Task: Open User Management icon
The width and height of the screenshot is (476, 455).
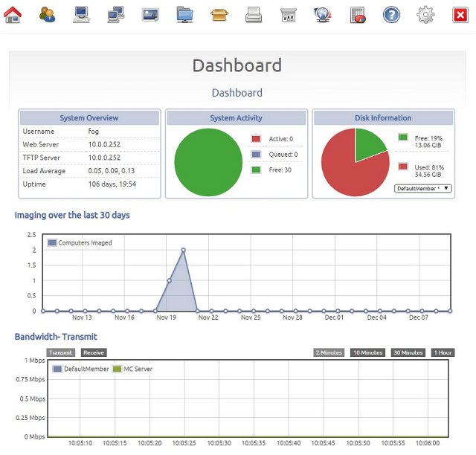Action: pos(47,15)
